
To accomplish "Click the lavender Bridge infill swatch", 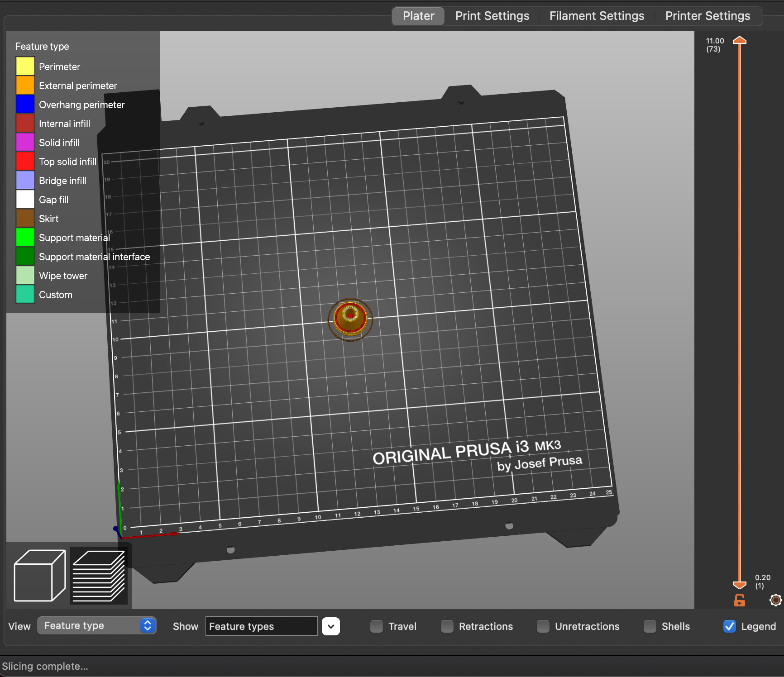I will coord(25,180).
